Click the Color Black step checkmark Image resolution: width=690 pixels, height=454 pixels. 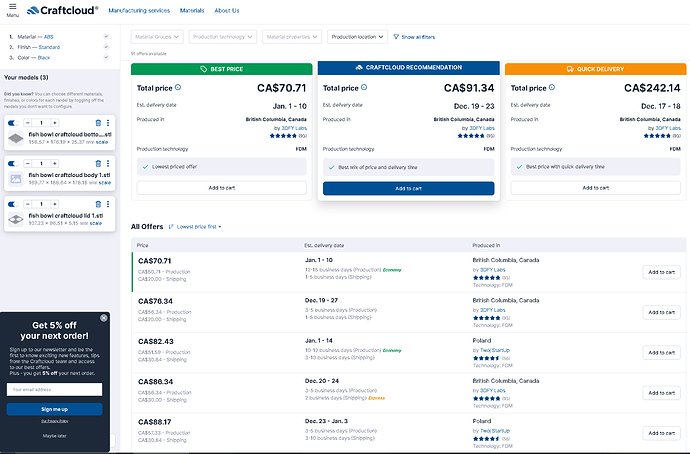click(106, 57)
